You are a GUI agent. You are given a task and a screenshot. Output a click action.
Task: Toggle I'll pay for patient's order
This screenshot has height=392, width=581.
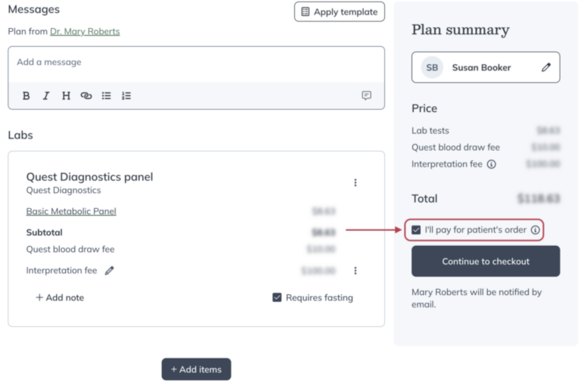tap(416, 229)
